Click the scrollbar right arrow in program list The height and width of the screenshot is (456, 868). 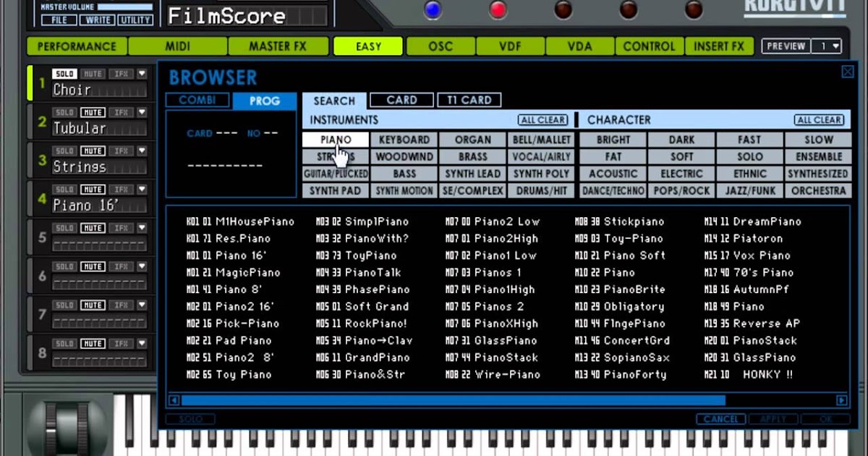(842, 400)
